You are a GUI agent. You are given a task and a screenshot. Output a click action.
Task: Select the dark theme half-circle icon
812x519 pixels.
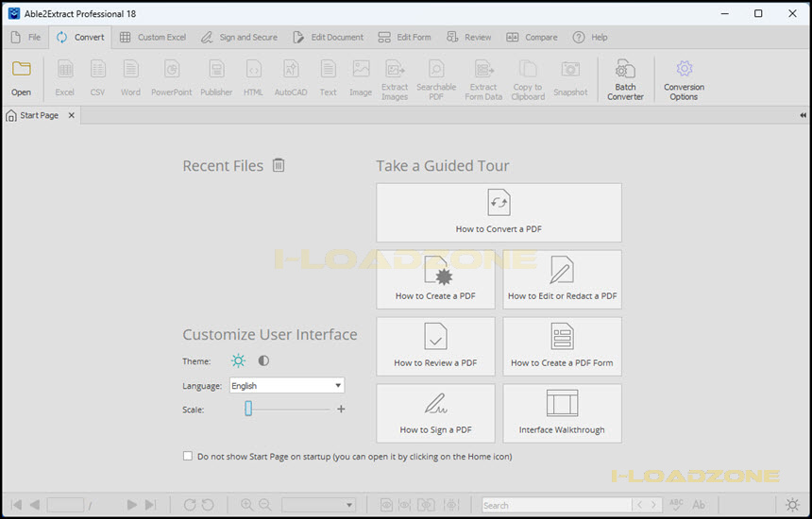[x=263, y=360]
